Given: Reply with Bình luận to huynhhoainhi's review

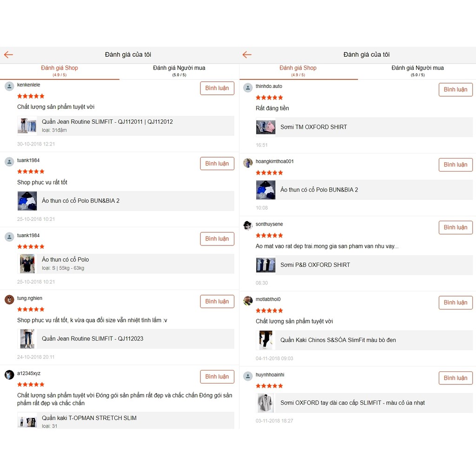Looking at the screenshot, I should click(456, 378).
